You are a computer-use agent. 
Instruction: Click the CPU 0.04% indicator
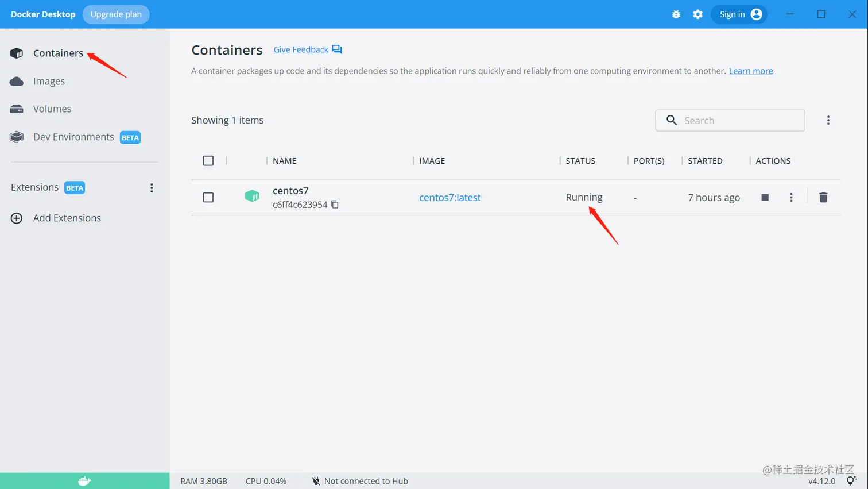[x=266, y=482]
